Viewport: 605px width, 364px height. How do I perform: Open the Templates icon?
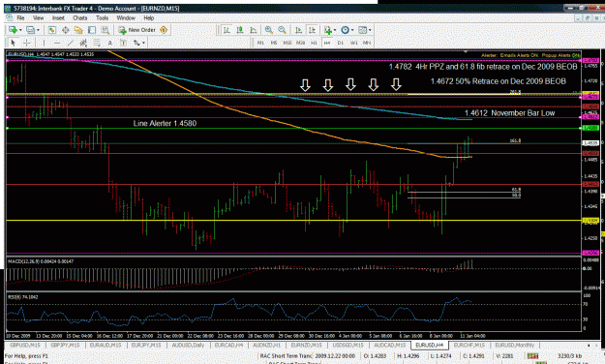(362, 30)
